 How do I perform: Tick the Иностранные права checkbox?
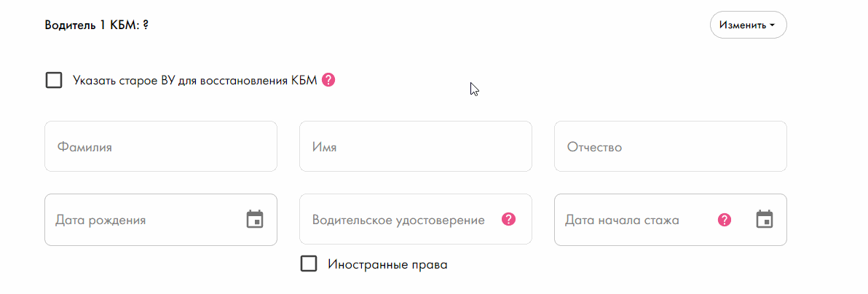click(309, 263)
